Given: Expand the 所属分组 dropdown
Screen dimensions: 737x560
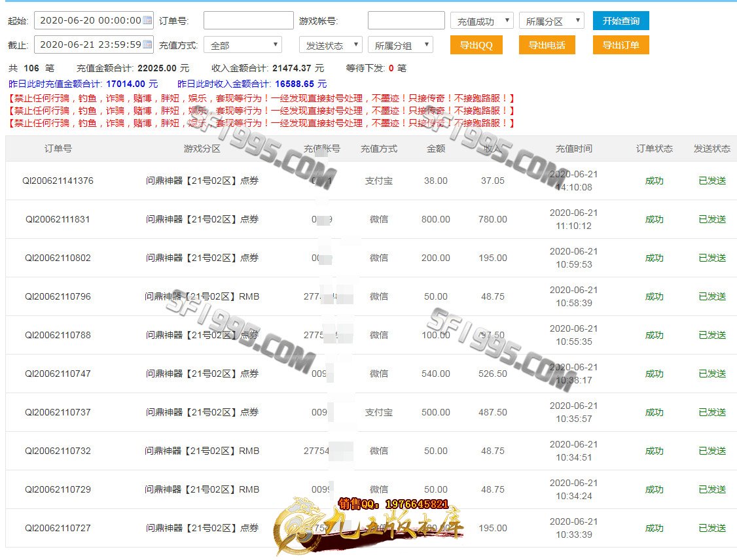Looking at the screenshot, I should 400,45.
